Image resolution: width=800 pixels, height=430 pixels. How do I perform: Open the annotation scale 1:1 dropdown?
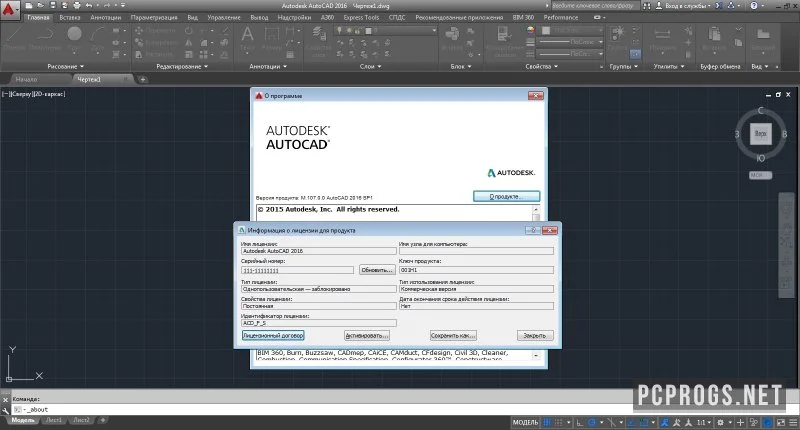click(x=704, y=422)
